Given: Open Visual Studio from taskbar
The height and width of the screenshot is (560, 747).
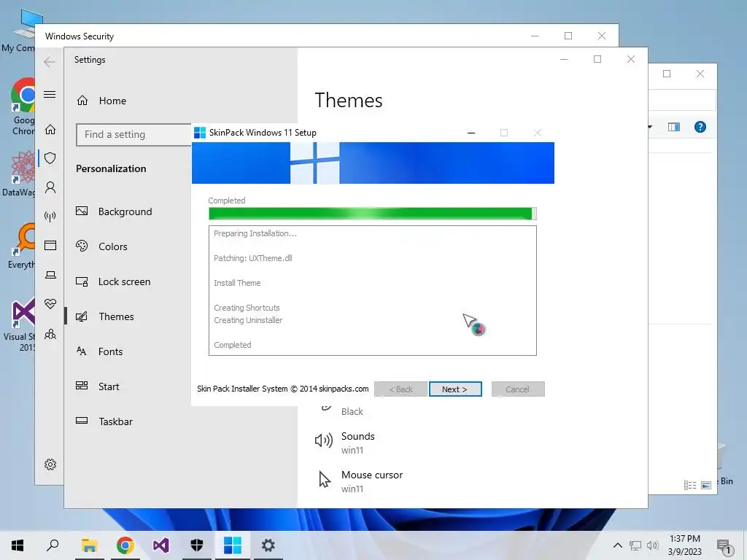Looking at the screenshot, I should tap(161, 545).
